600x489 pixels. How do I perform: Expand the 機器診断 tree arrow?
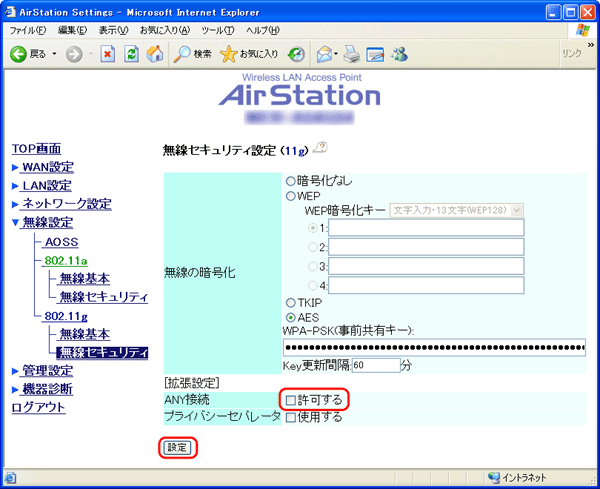click(15, 390)
